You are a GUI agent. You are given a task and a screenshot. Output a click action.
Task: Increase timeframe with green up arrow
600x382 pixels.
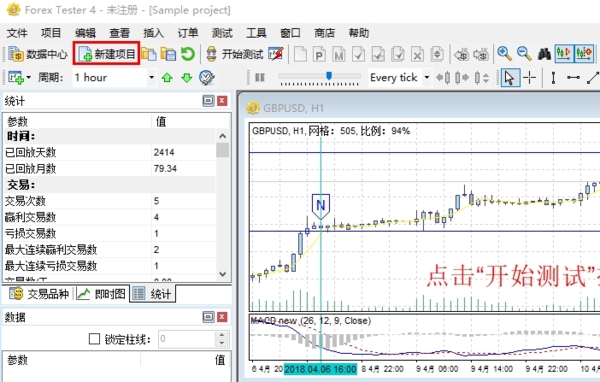[x=167, y=78]
